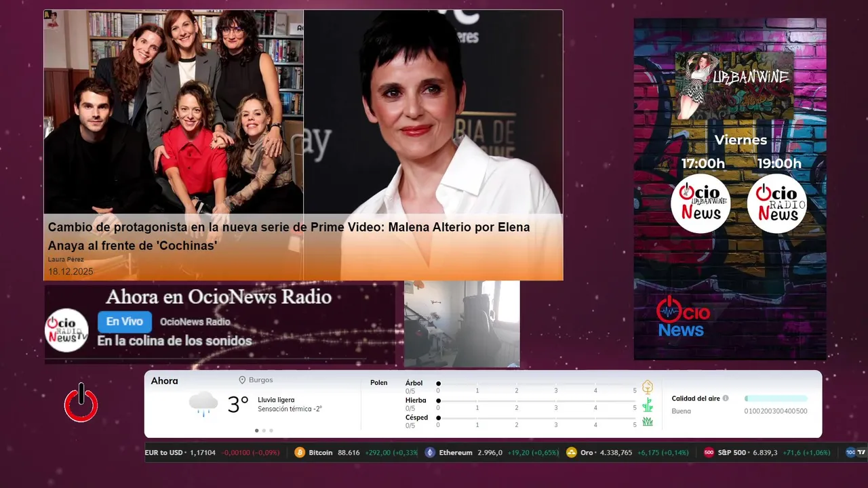Click the OcioRadio NewsTV round logo
Viewport: 868px width, 488px height.
(x=66, y=331)
